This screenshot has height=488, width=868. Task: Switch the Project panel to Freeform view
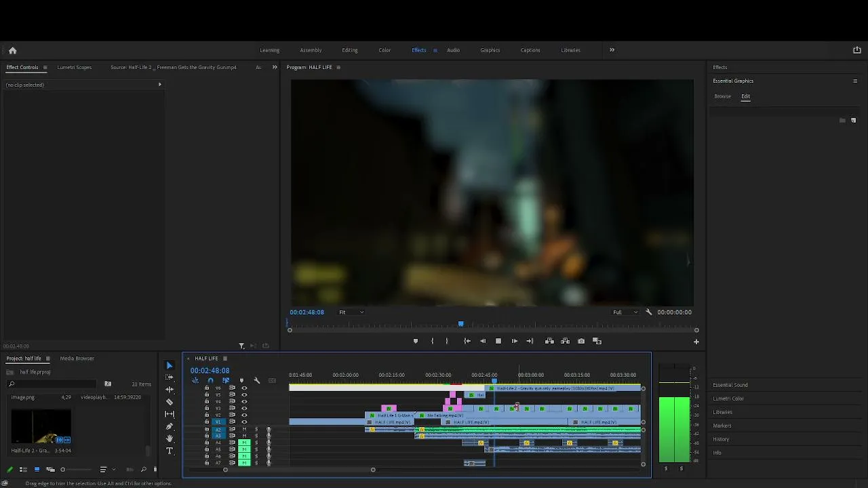[x=50, y=470]
